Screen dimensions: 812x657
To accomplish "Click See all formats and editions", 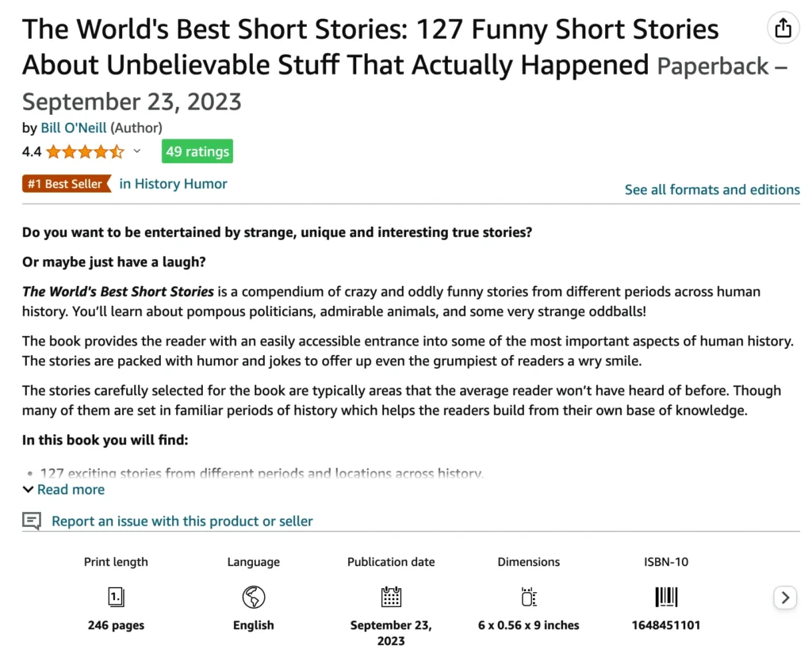I will (712, 189).
